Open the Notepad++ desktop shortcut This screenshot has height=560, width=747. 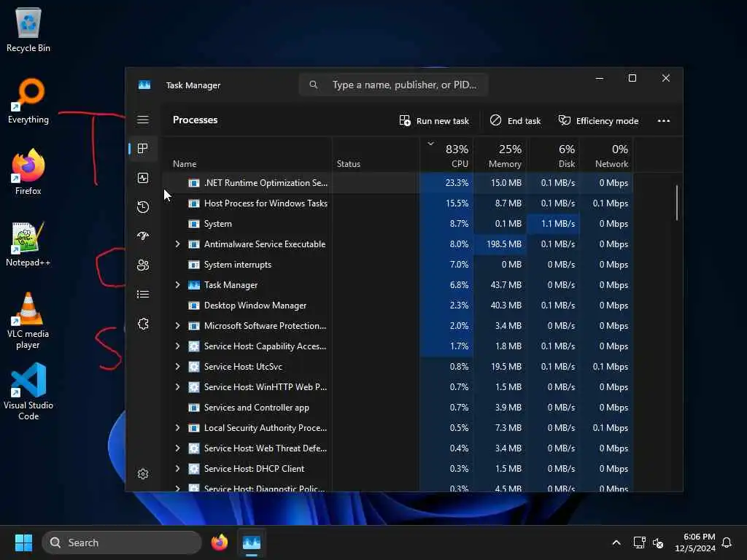[x=28, y=244]
